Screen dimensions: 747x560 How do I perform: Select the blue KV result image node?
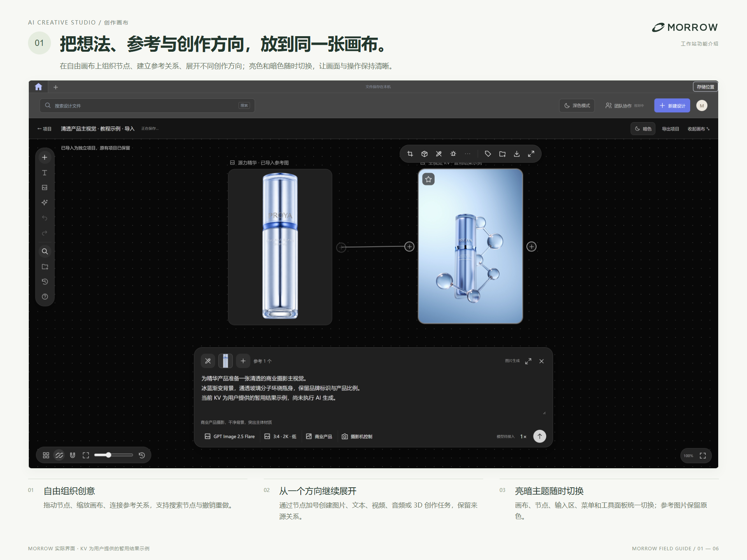(x=470, y=246)
